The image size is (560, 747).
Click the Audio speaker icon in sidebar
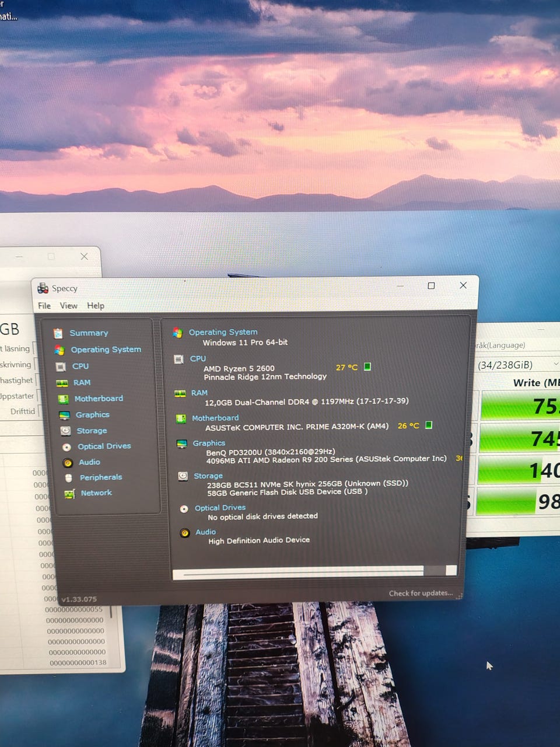point(68,462)
